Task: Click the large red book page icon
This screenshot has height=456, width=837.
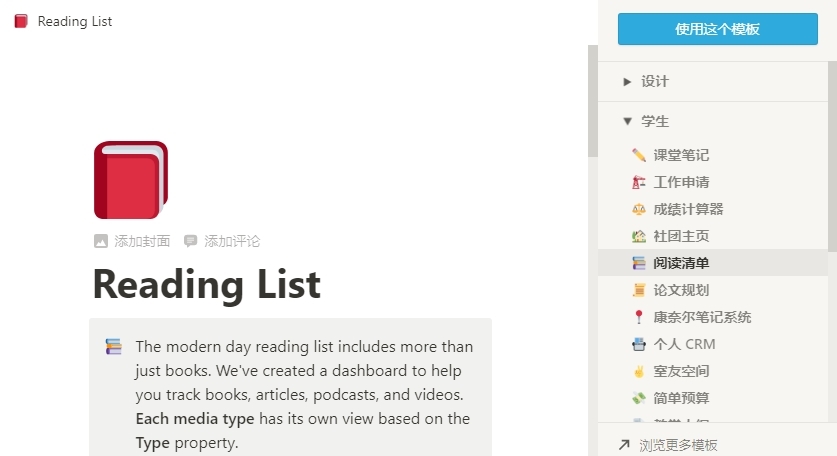Action: (131, 180)
